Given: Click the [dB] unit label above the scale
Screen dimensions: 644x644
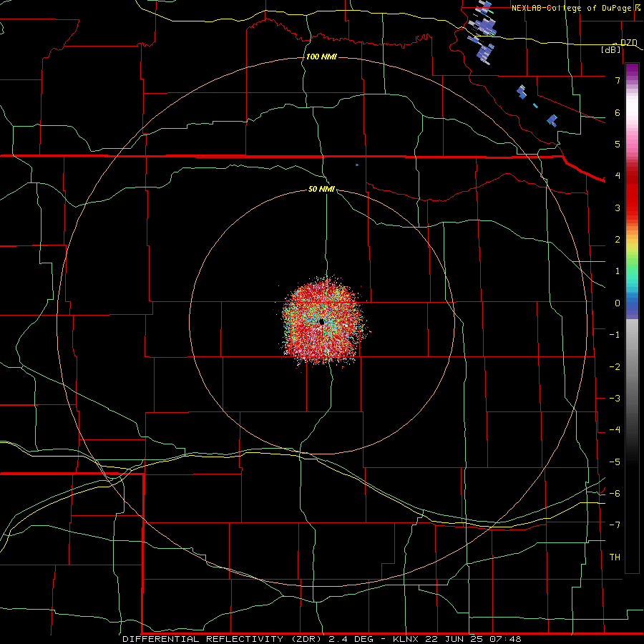Looking at the screenshot, I should pyautogui.click(x=611, y=49).
